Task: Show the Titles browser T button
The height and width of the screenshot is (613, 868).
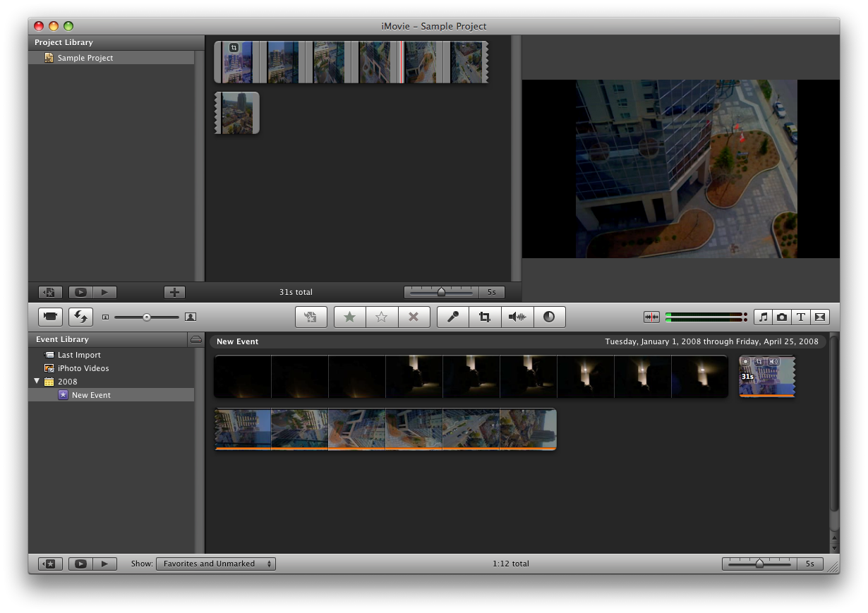Action: coord(801,317)
